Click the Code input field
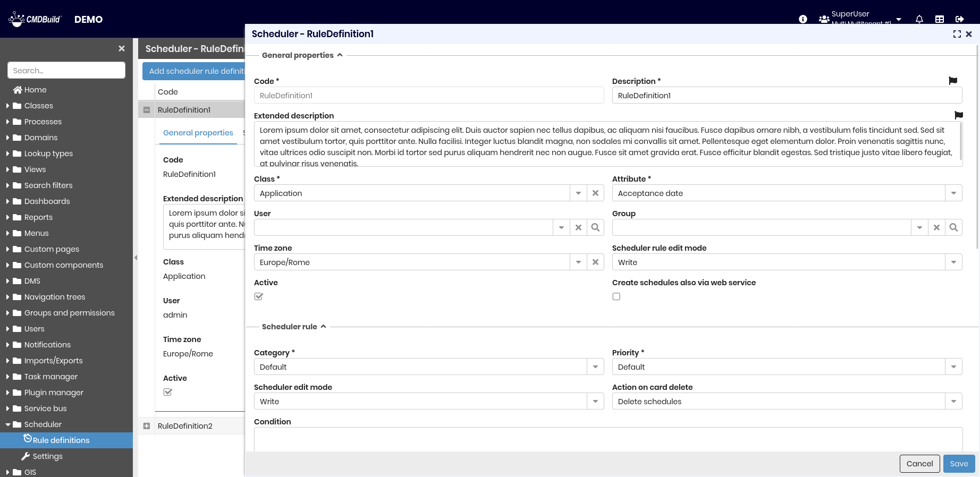The image size is (980, 477). 429,96
